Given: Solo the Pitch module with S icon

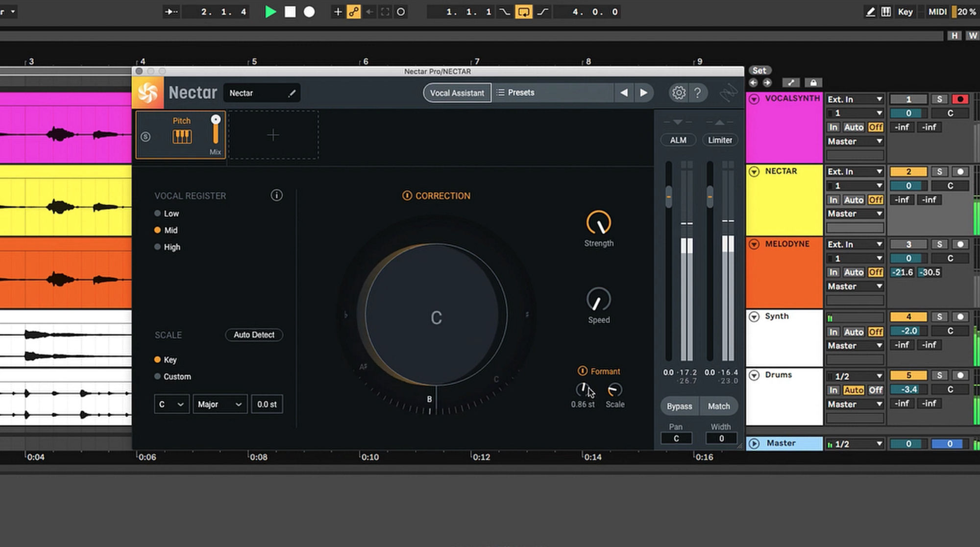Looking at the screenshot, I should click(x=146, y=137).
